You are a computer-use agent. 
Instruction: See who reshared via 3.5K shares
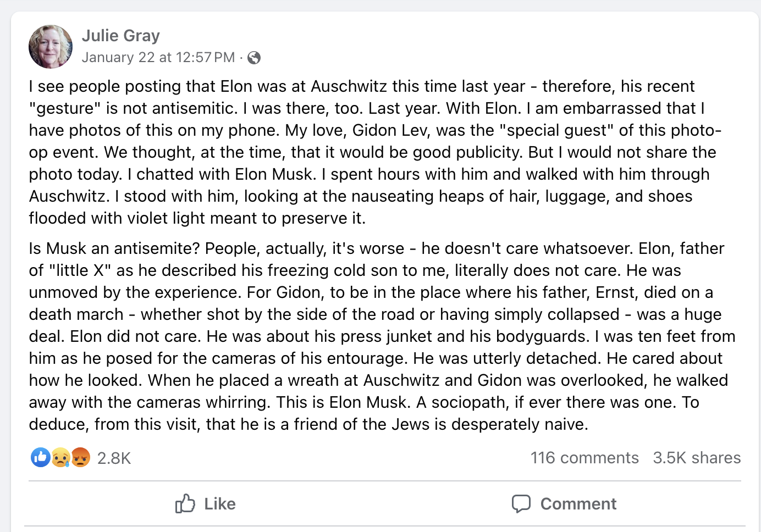pos(697,457)
